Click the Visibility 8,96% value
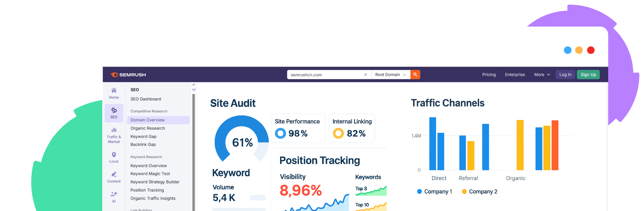Viewport: 644px width, 211px height. (x=301, y=190)
